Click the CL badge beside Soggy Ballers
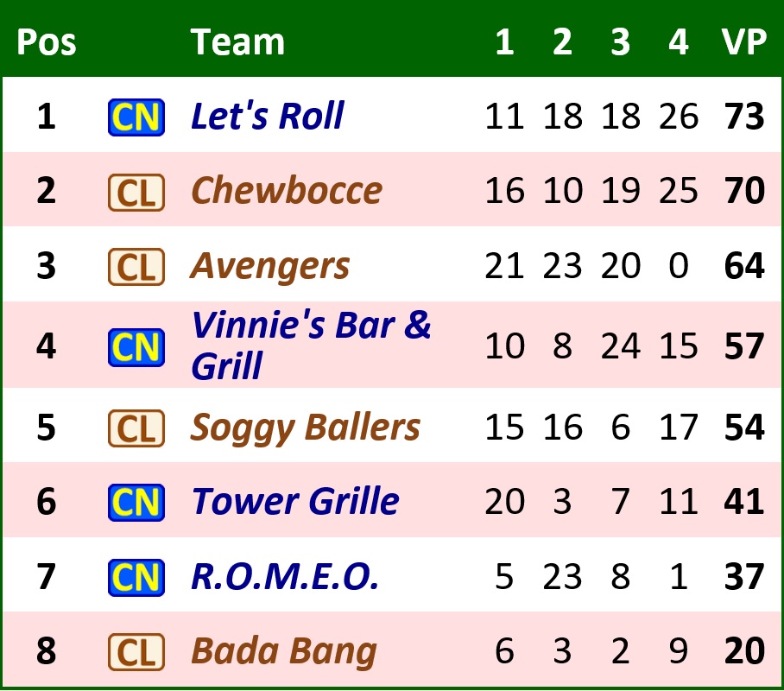This screenshot has height=691, width=784. click(136, 428)
